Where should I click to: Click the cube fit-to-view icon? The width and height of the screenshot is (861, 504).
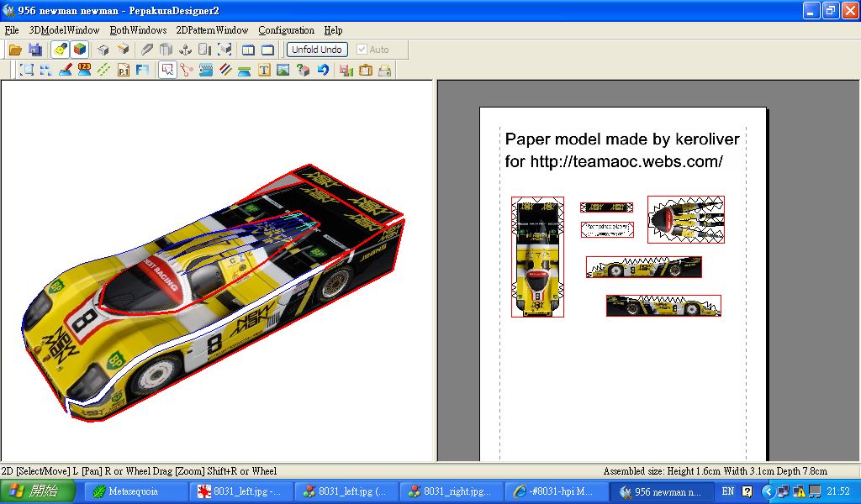coord(224,50)
